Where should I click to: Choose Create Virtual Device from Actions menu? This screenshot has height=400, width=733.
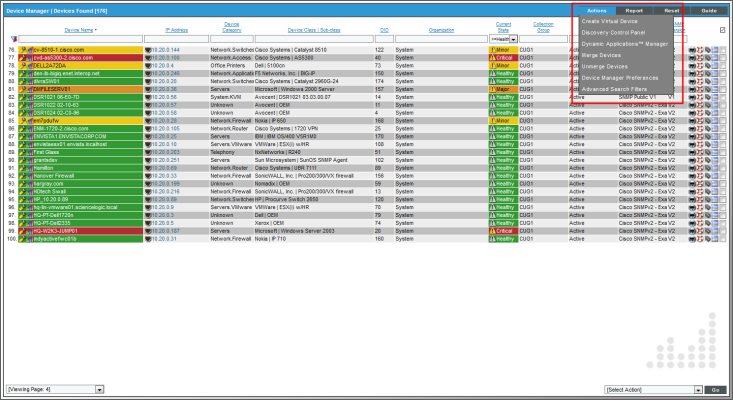tap(611, 20)
